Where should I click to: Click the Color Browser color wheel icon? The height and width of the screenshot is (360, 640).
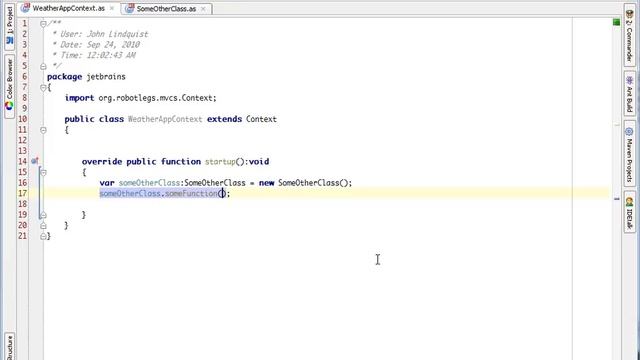pyautogui.click(x=9, y=106)
